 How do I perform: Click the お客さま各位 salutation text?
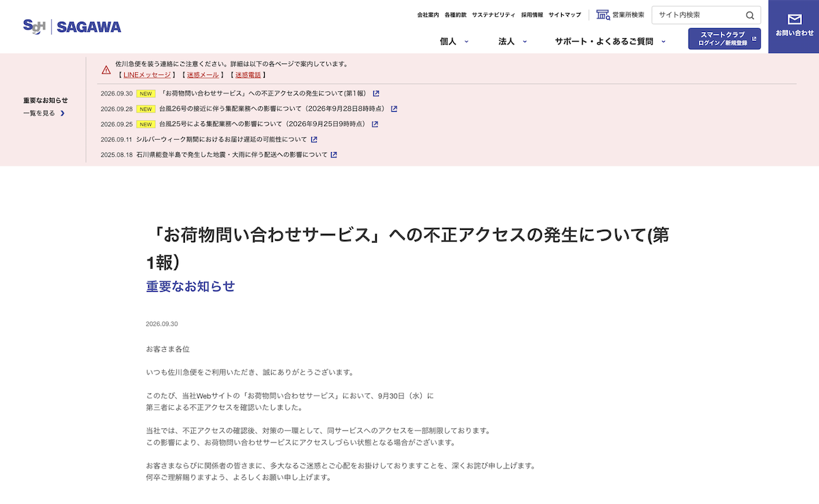[x=168, y=349]
